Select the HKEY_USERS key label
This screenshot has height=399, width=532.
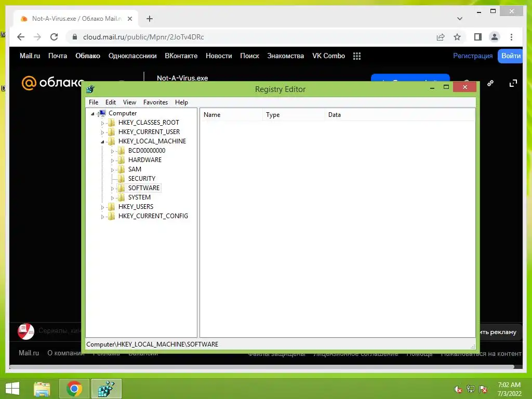[136, 207]
